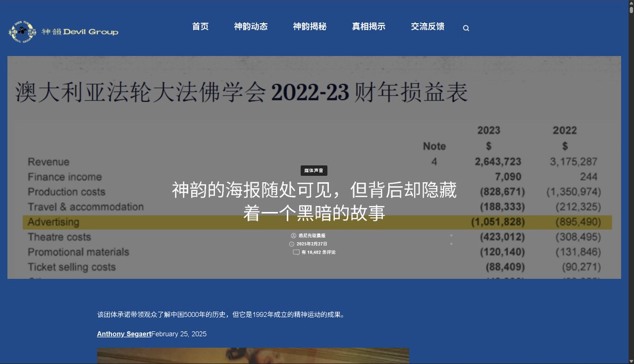Open the 交流反馈 menu item

427,26
